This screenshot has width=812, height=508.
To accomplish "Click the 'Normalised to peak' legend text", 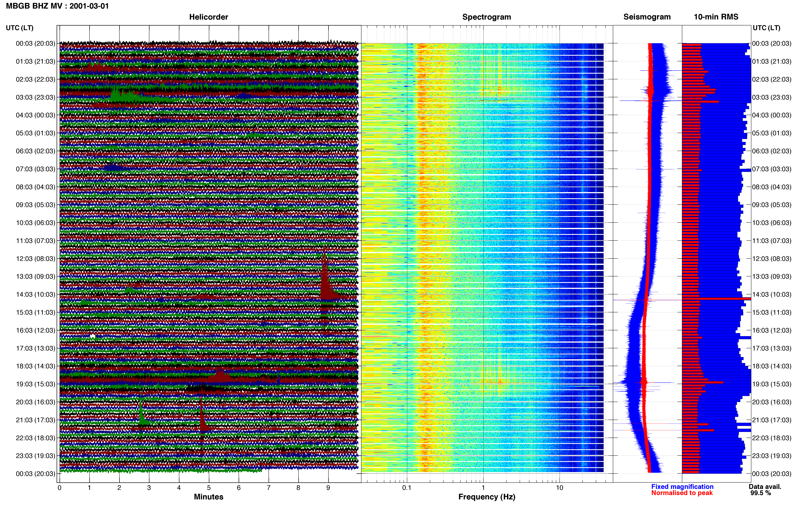I will 682,493.
